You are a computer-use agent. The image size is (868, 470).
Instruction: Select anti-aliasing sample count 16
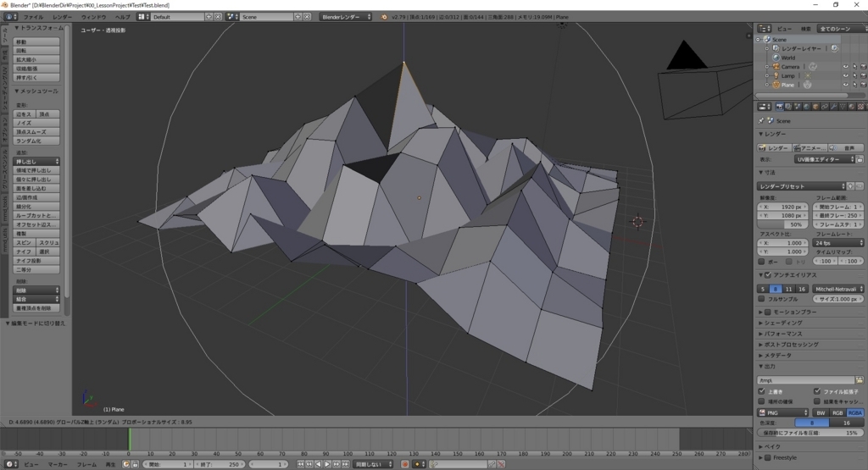pos(802,289)
